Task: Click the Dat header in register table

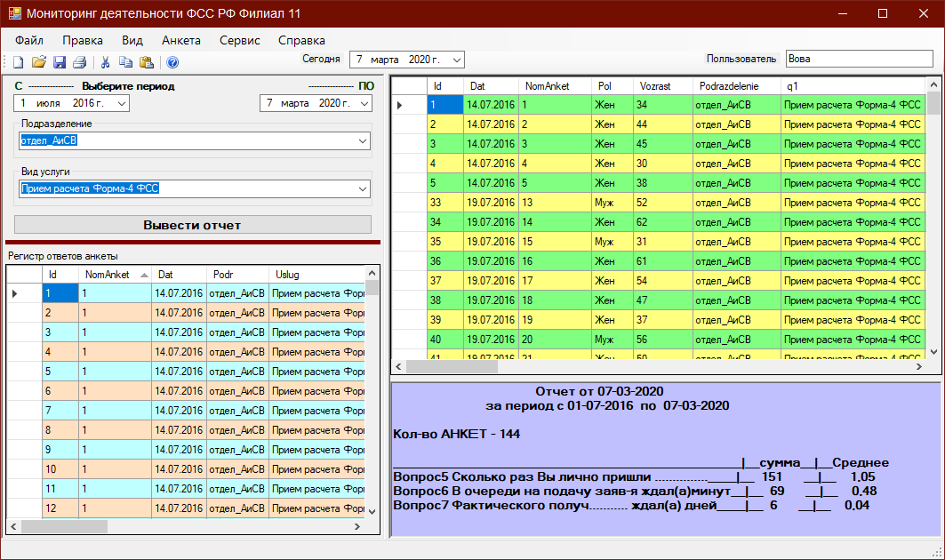Action: click(179, 275)
